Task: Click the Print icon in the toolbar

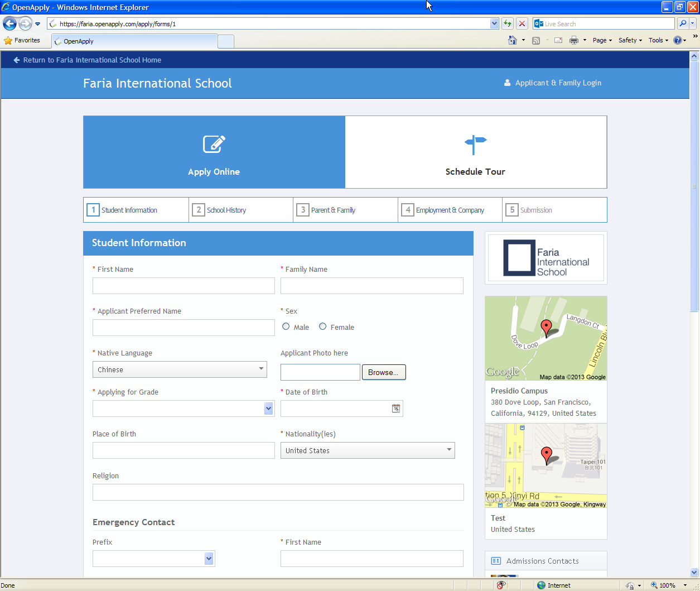Action: (574, 40)
